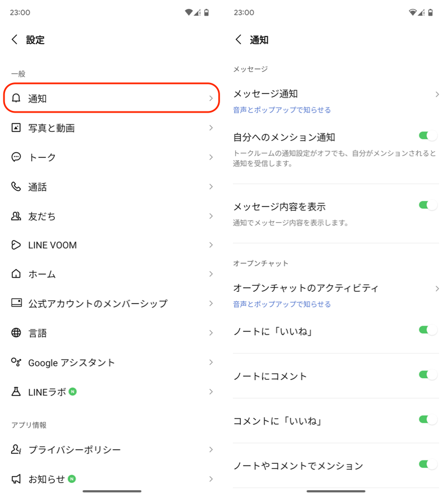Disable メッセージ内容を表示 switch
The image size is (448, 498).
tap(428, 205)
